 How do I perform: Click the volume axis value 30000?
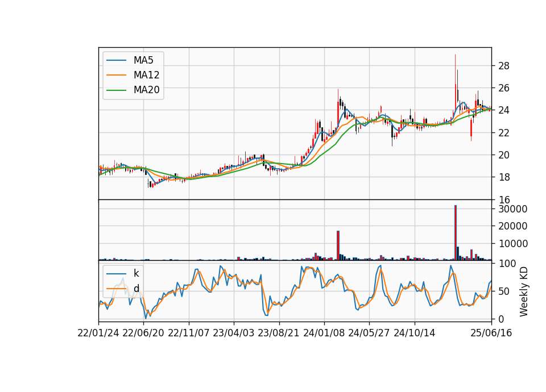(x=513, y=209)
